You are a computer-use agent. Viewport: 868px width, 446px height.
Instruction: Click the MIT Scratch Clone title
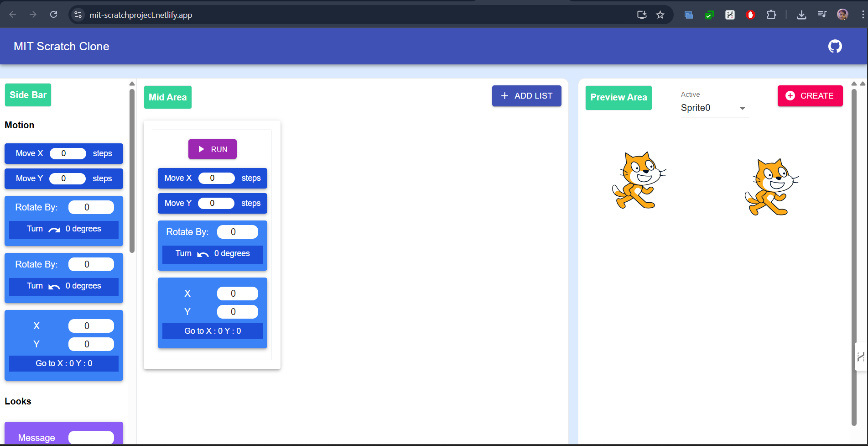[x=62, y=46]
